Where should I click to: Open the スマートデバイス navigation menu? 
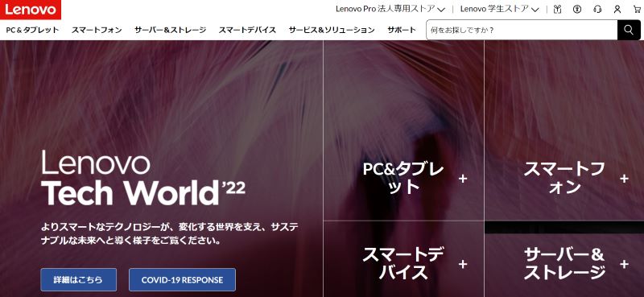click(x=247, y=30)
